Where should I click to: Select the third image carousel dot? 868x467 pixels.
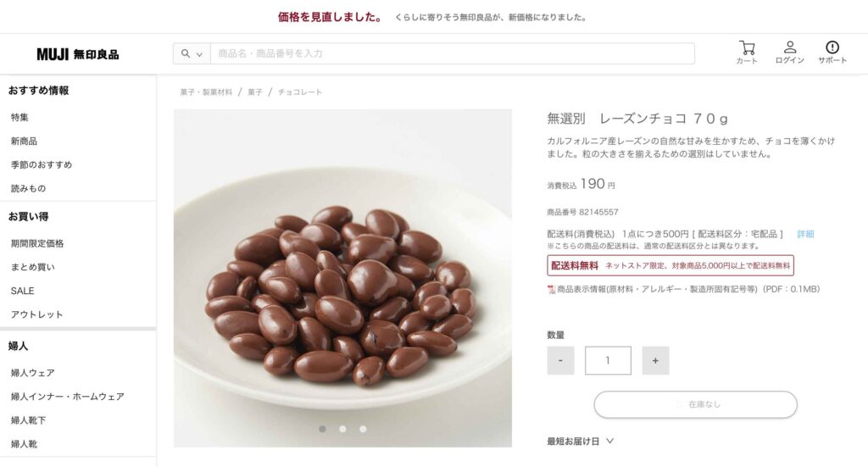(x=363, y=429)
